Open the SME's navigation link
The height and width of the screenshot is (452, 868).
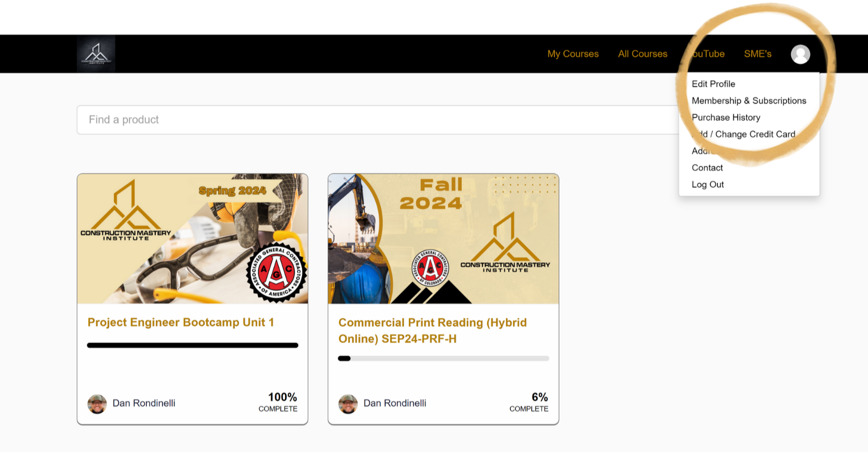pos(758,54)
